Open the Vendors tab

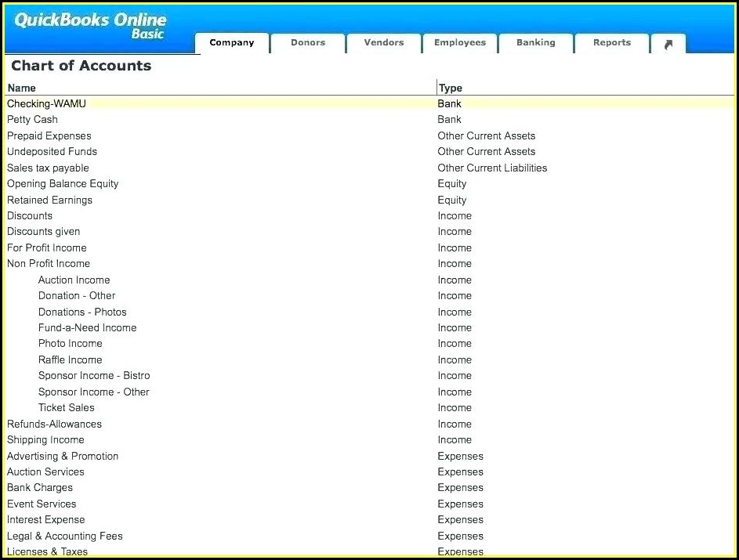(x=384, y=43)
